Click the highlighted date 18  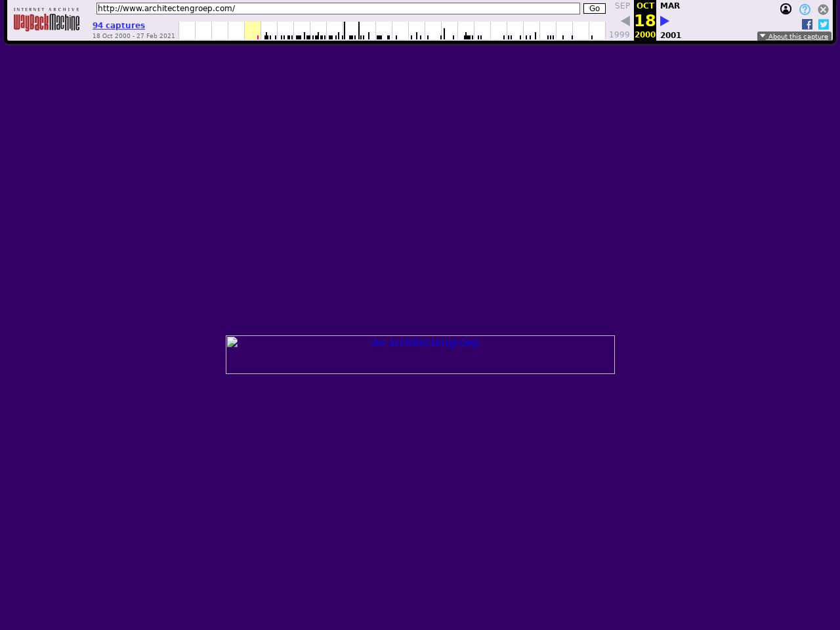(645, 21)
